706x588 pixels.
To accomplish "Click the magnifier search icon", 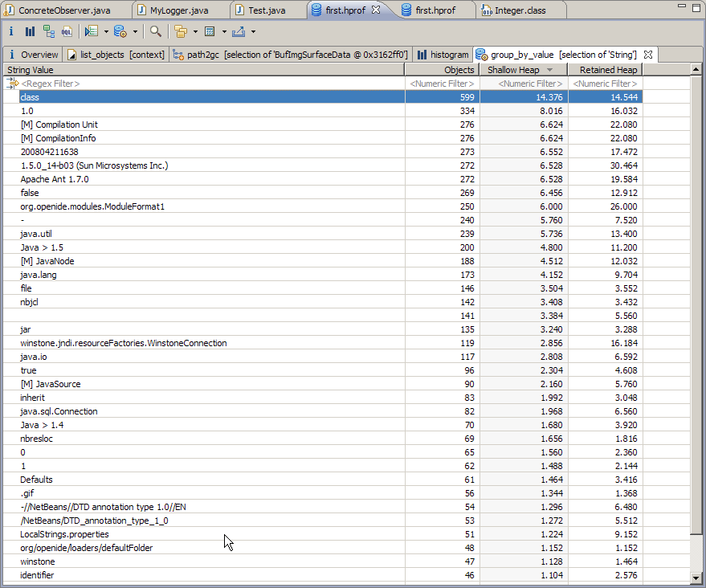I will click(x=156, y=31).
